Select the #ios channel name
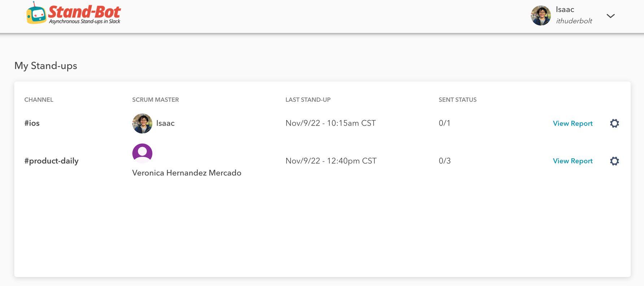 [32, 123]
